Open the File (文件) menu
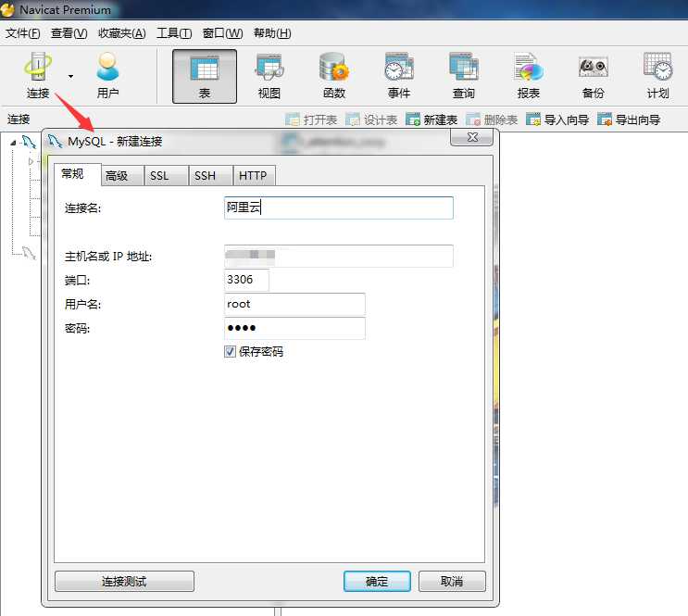The width and height of the screenshot is (688, 616). click(23, 33)
